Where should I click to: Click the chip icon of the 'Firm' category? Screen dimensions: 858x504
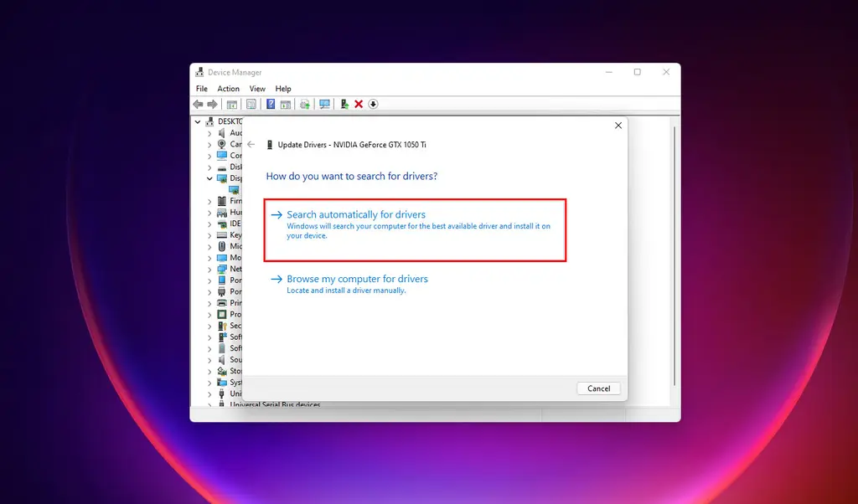click(x=221, y=201)
